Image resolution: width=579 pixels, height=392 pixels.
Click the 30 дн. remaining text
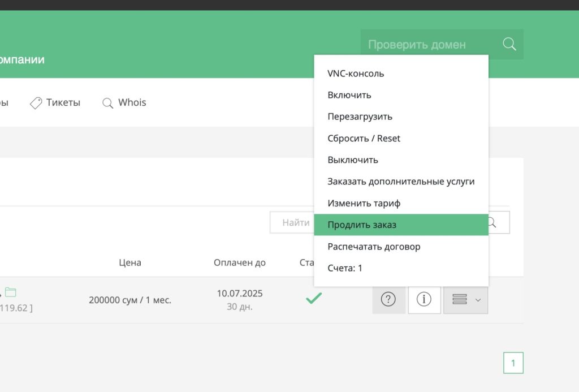point(240,307)
